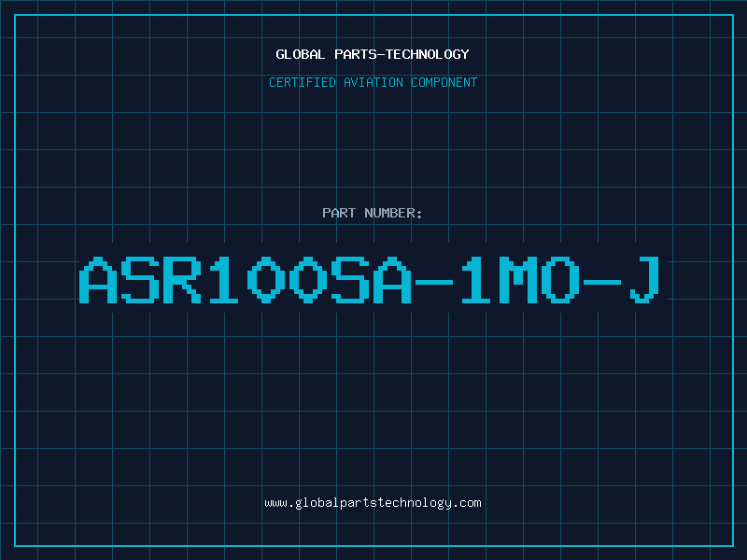This screenshot has width=747, height=560.
Task: Select the first dash in the part number
Action: [433, 283]
